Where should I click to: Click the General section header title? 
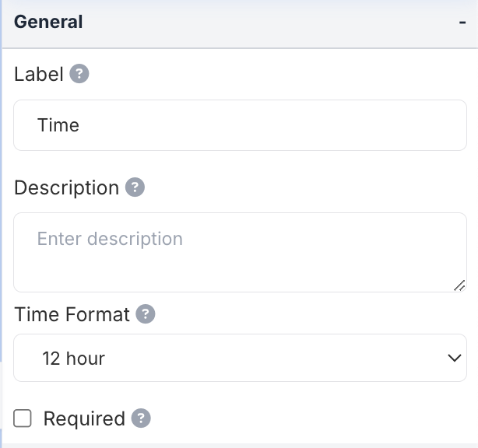click(48, 22)
